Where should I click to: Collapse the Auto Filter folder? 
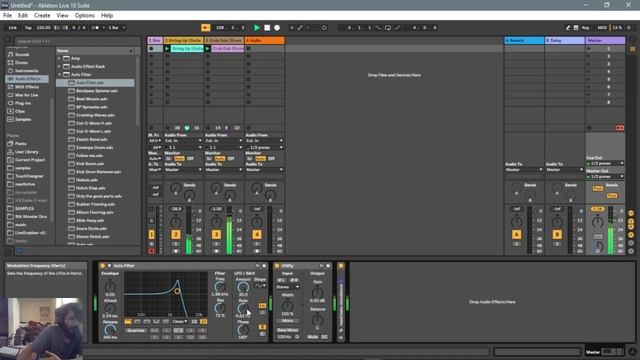click(x=60, y=75)
